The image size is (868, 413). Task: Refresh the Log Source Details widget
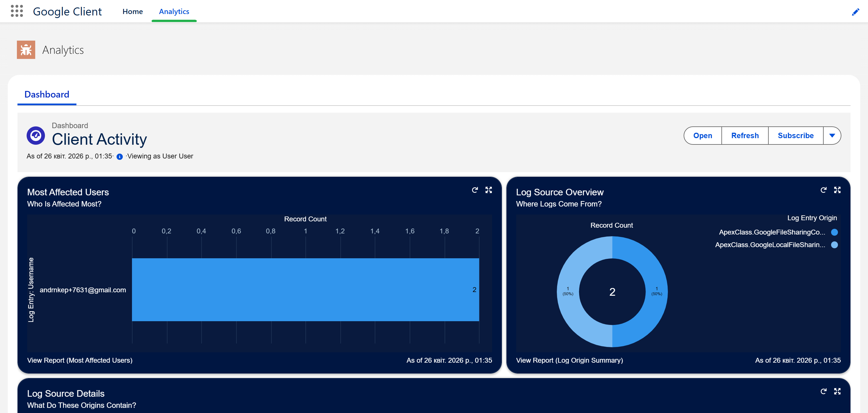(824, 391)
